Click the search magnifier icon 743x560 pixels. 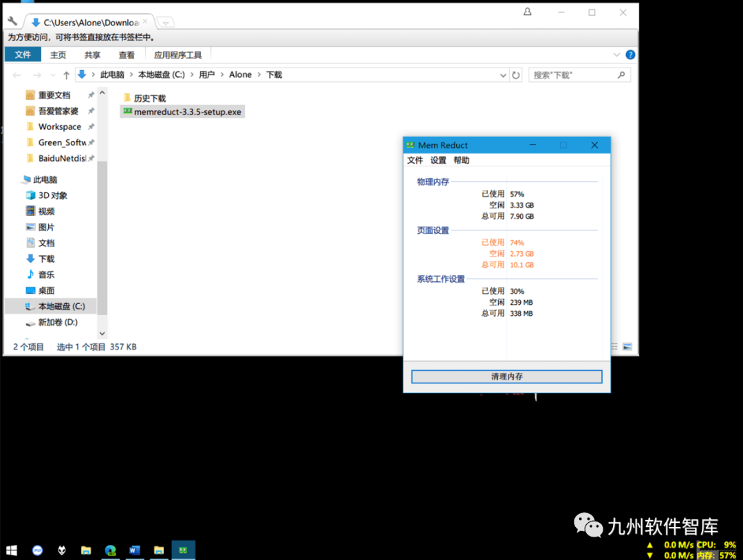(x=621, y=75)
